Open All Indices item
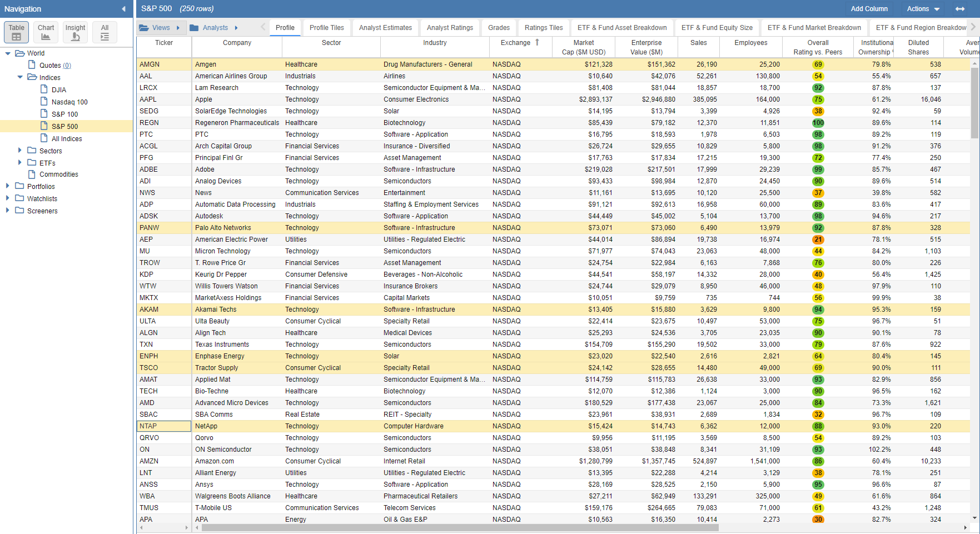This screenshot has width=980, height=534. 67,139
